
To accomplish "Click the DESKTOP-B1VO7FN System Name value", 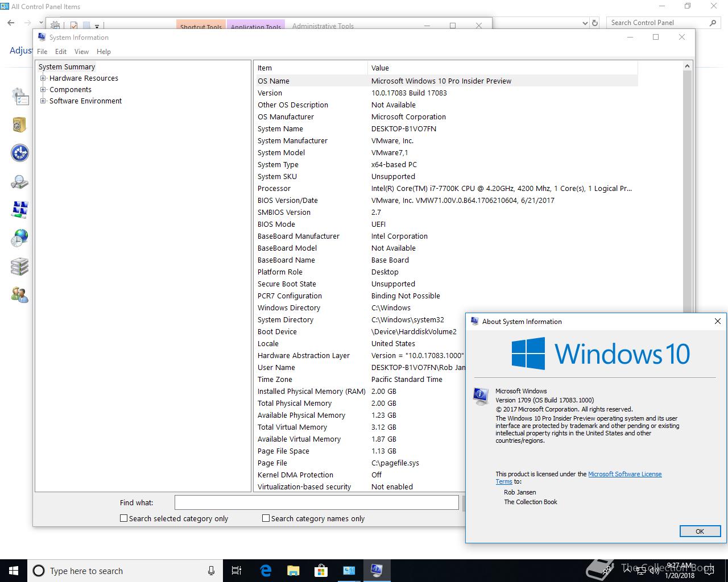I will pyautogui.click(x=404, y=128).
